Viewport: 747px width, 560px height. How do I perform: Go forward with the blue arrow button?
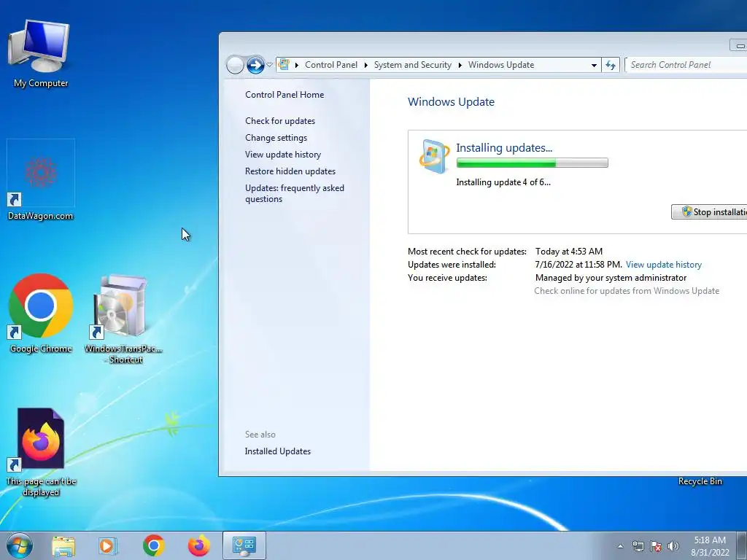pyautogui.click(x=255, y=65)
